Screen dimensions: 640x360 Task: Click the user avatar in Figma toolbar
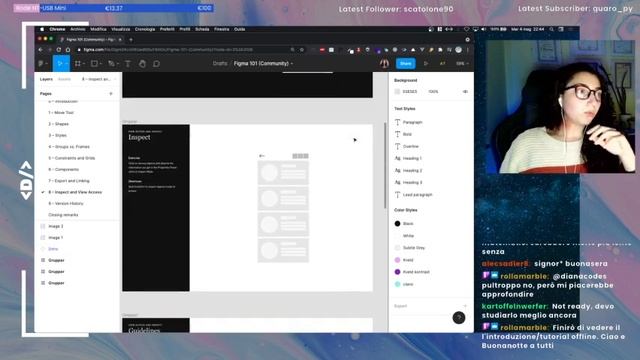pyautogui.click(x=384, y=64)
